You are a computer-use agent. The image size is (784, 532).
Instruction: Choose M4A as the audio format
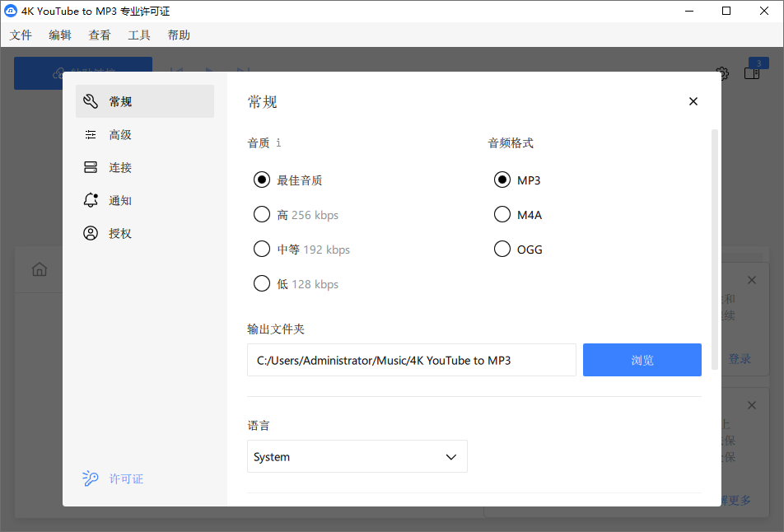pyautogui.click(x=502, y=214)
